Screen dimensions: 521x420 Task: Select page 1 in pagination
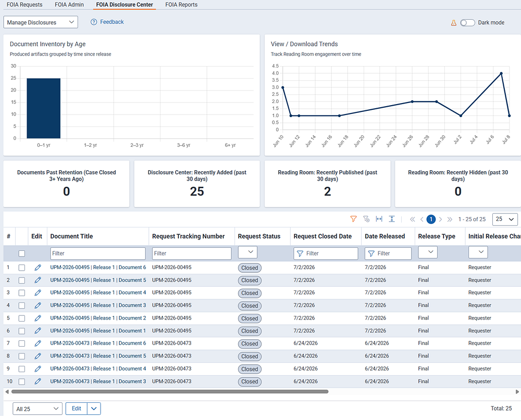(x=431, y=219)
